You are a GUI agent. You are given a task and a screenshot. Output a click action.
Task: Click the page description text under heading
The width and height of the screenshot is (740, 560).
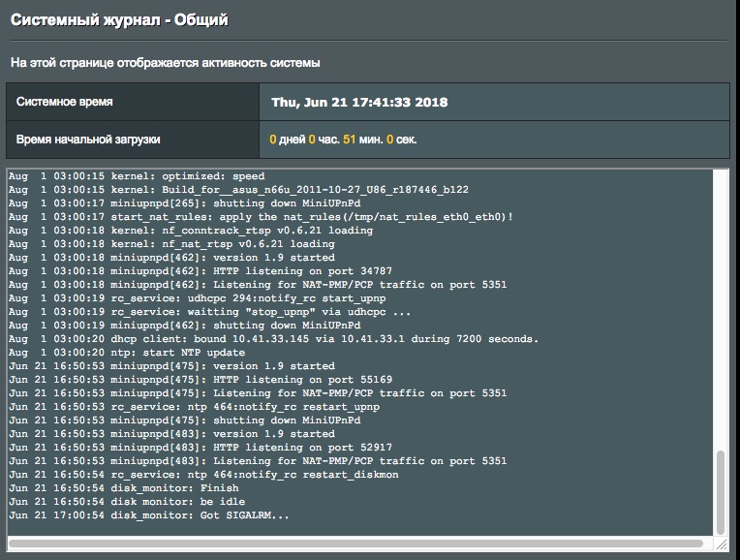tap(166, 63)
